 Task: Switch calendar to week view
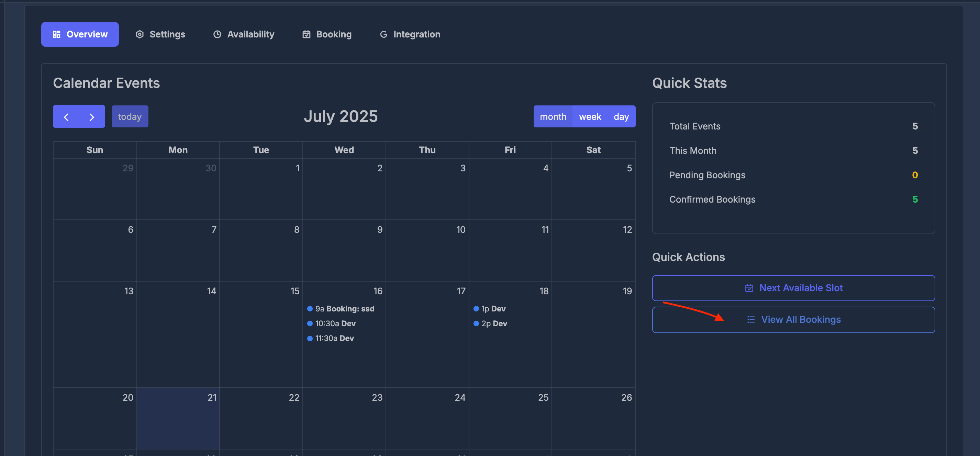[x=590, y=117]
